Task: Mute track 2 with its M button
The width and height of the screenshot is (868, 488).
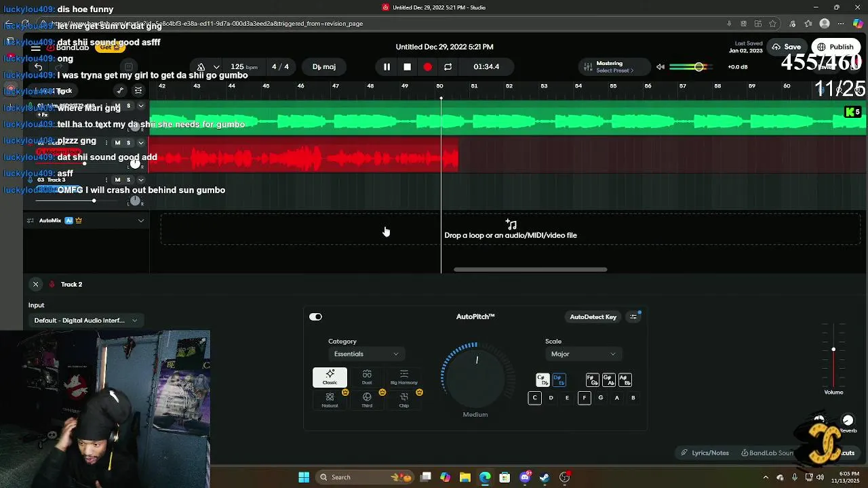Action: tap(117, 143)
